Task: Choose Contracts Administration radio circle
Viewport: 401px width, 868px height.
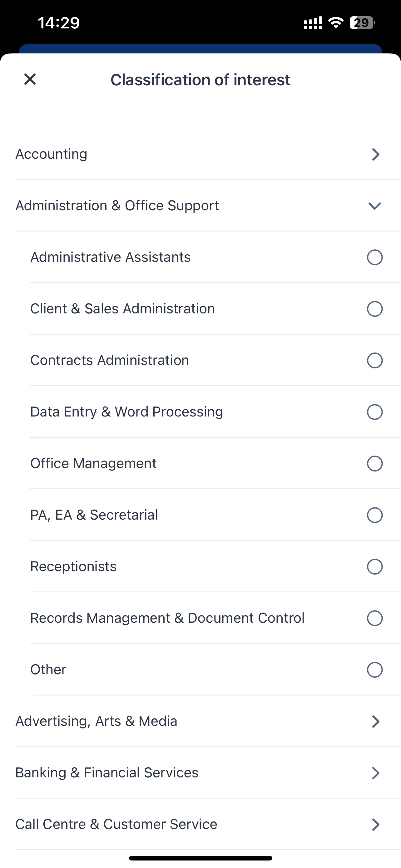Action: point(374,360)
